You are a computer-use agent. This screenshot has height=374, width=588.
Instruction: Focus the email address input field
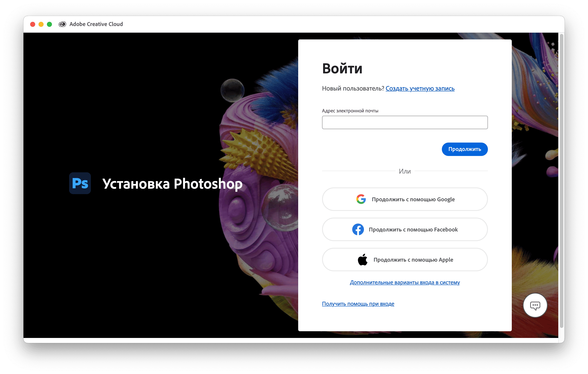coord(405,122)
